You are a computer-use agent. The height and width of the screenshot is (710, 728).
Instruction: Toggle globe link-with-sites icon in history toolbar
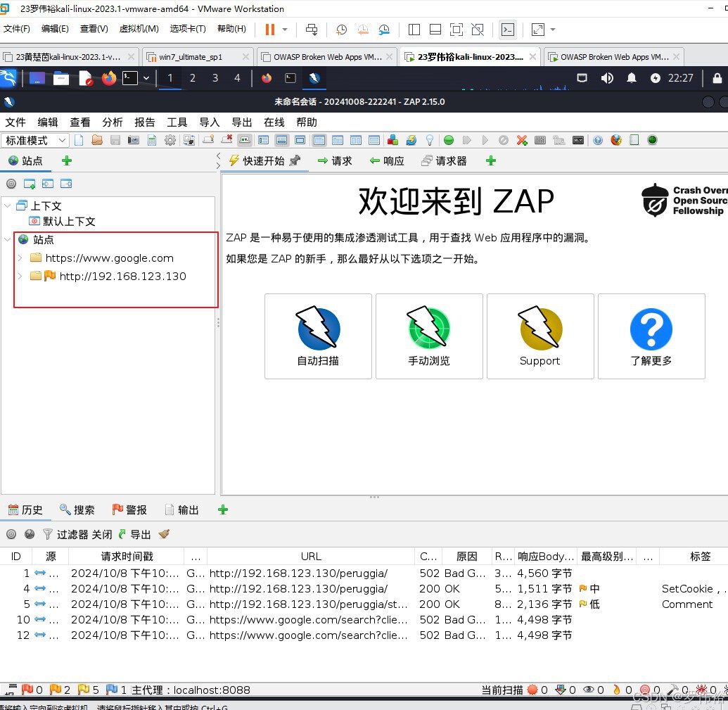30,535
